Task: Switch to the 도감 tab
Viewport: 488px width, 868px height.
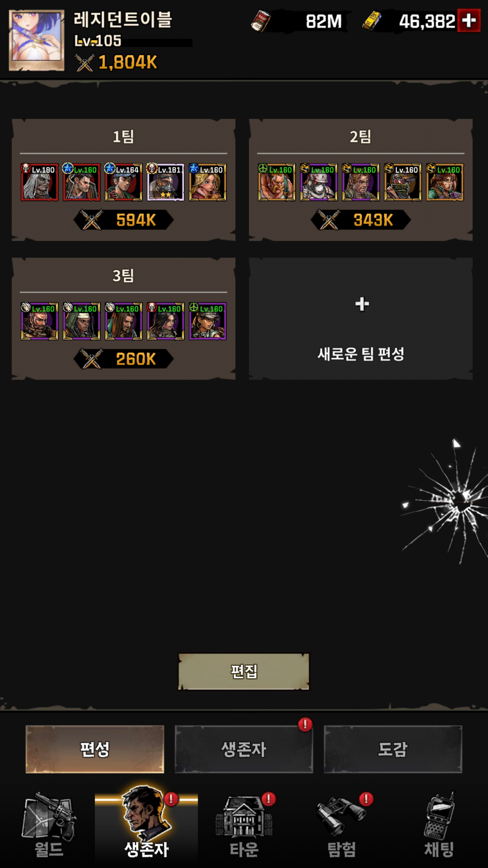Action: click(x=393, y=749)
